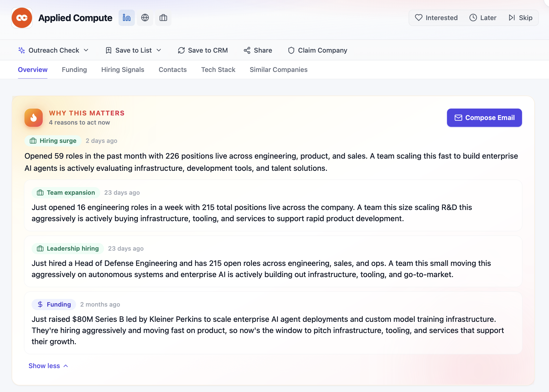
Task: Click Save to CRM
Action: coord(203,50)
